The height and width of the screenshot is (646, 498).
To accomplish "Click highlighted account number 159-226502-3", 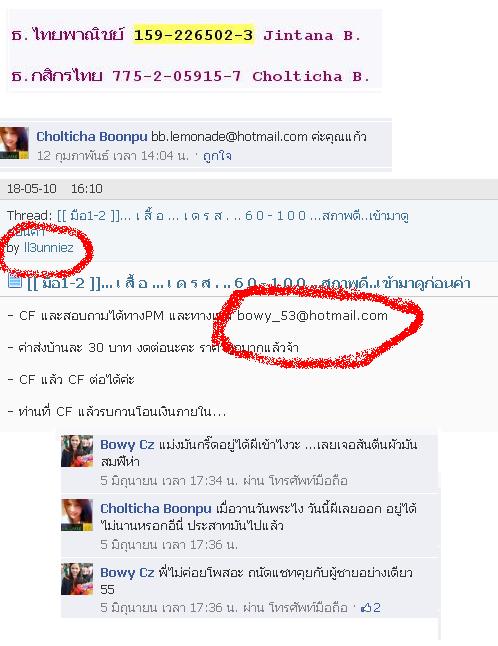I will coord(193,35).
